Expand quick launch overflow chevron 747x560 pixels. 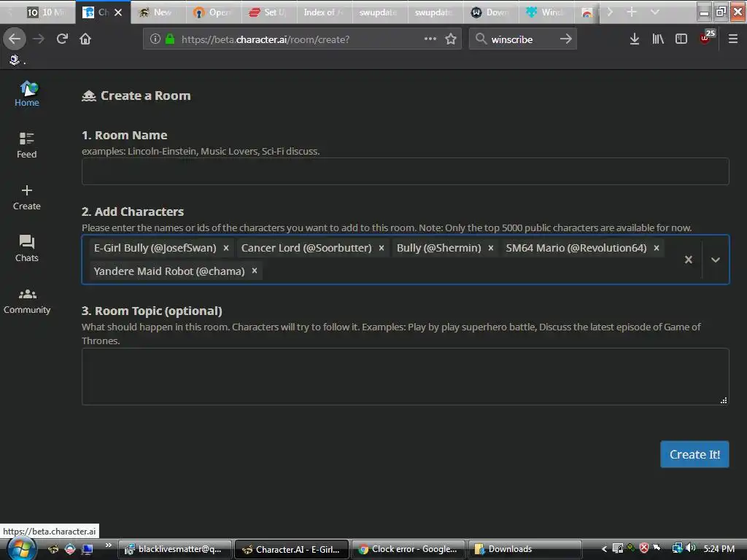[x=109, y=545]
